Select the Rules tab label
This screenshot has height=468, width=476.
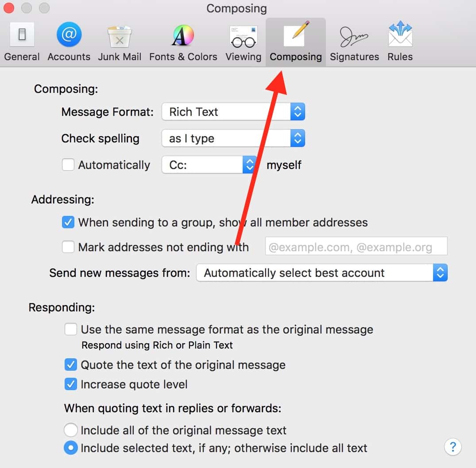coord(400,57)
